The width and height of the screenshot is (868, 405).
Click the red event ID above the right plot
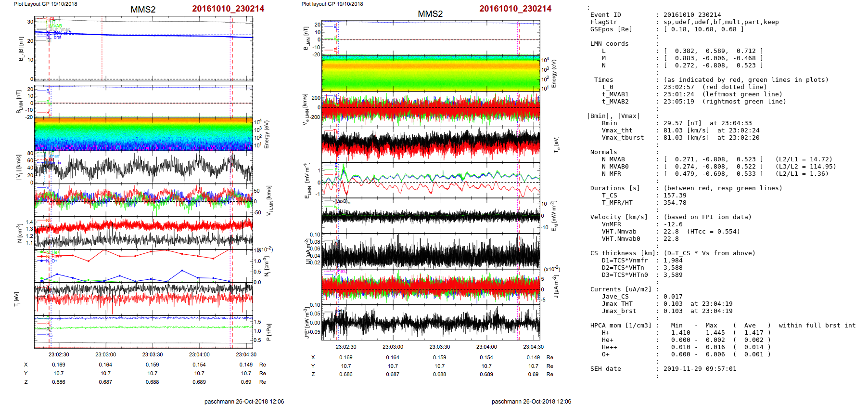click(x=515, y=9)
